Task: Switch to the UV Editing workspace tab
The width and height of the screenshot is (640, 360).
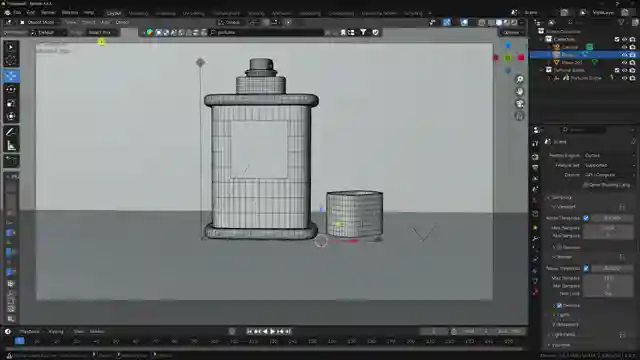Action: click(x=193, y=13)
